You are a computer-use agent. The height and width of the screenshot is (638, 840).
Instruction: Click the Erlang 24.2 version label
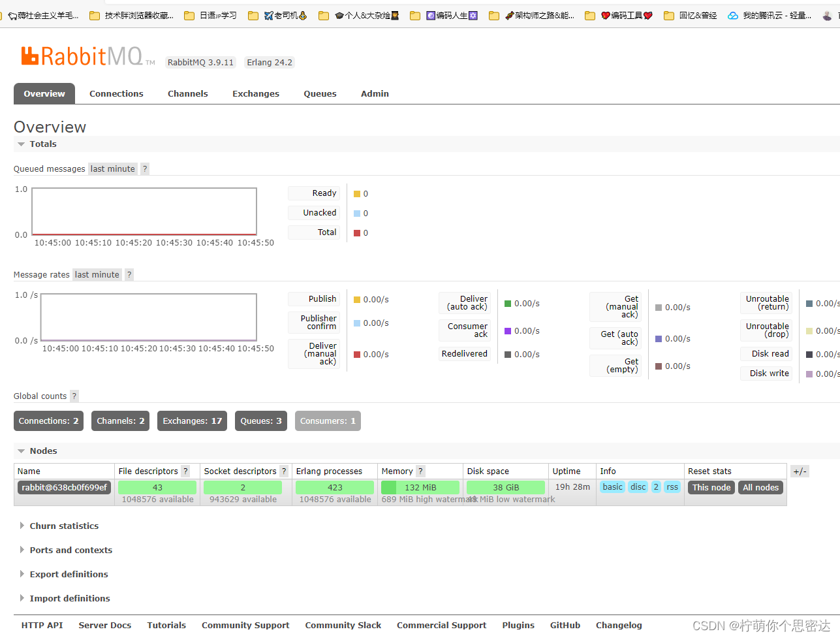click(x=270, y=62)
